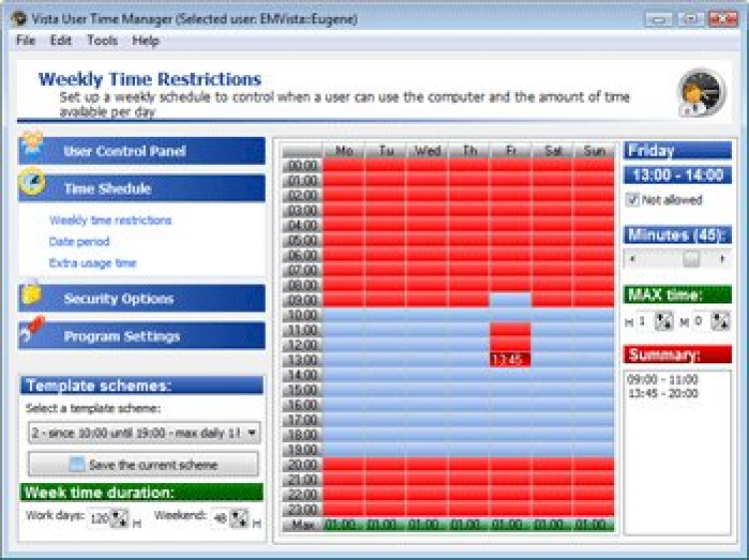Click the Work days hours spinner
The image size is (749, 560).
tap(120, 518)
